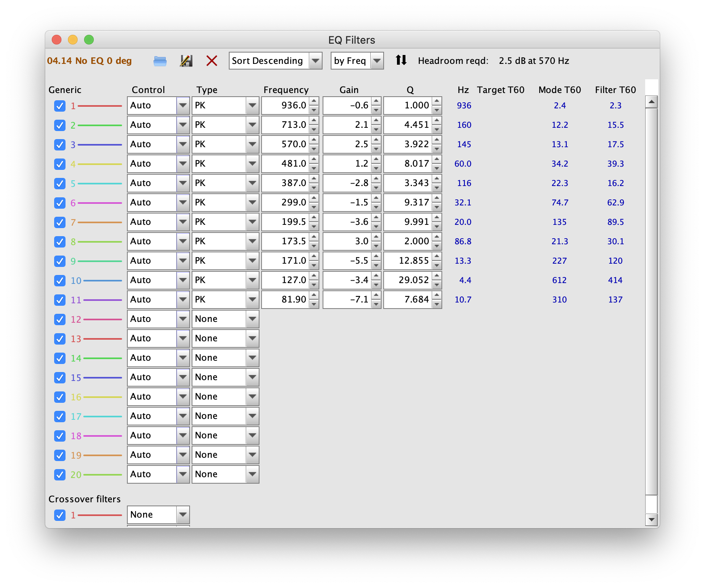Screen dimensions: 705x588
Task: Open crossover filter 1 None dropdown
Action: coord(158,515)
